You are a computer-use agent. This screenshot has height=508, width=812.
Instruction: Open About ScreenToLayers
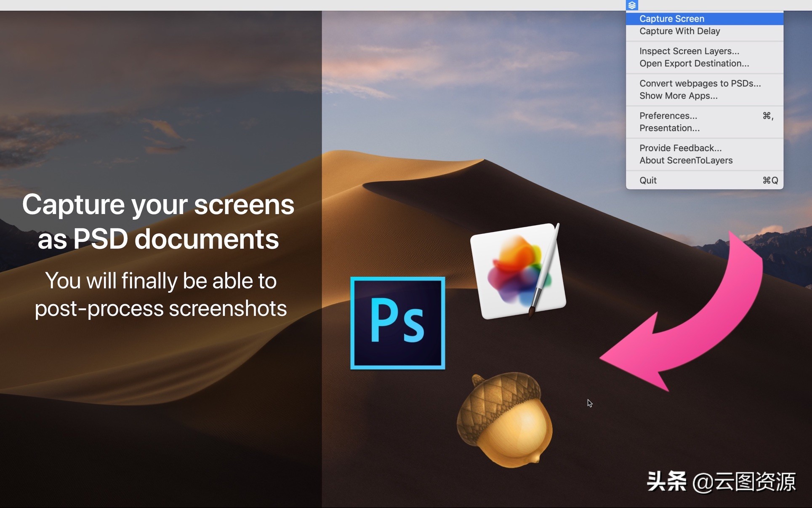(705, 161)
